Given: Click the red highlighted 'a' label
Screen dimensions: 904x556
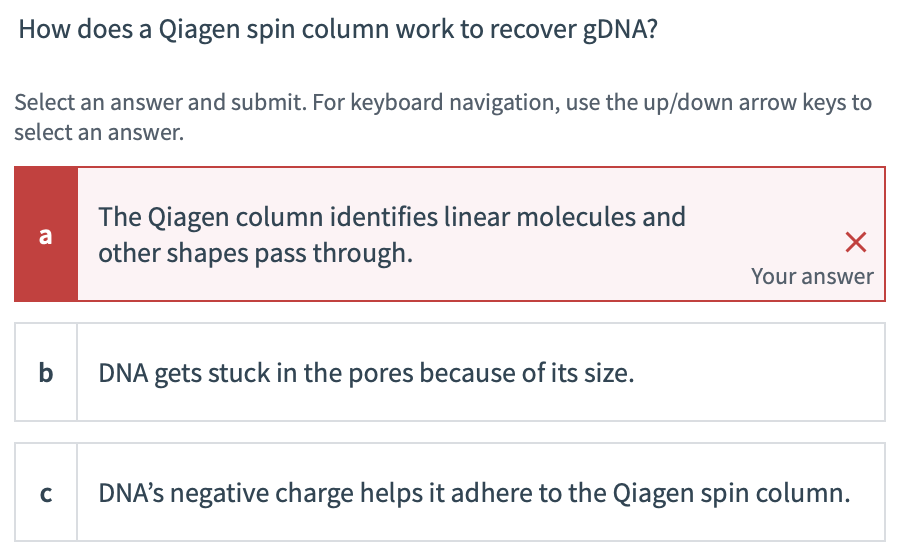Looking at the screenshot, I should [46, 235].
